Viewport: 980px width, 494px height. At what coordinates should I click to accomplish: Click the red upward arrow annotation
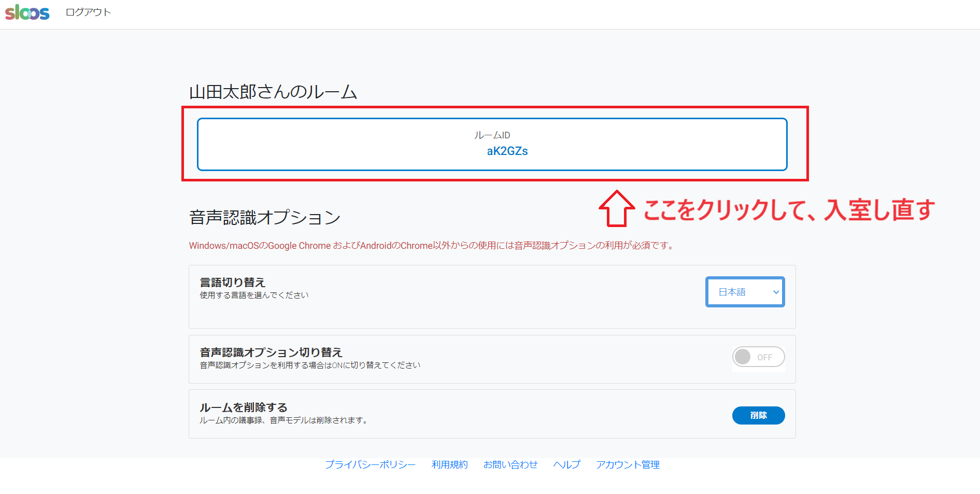pyautogui.click(x=616, y=208)
